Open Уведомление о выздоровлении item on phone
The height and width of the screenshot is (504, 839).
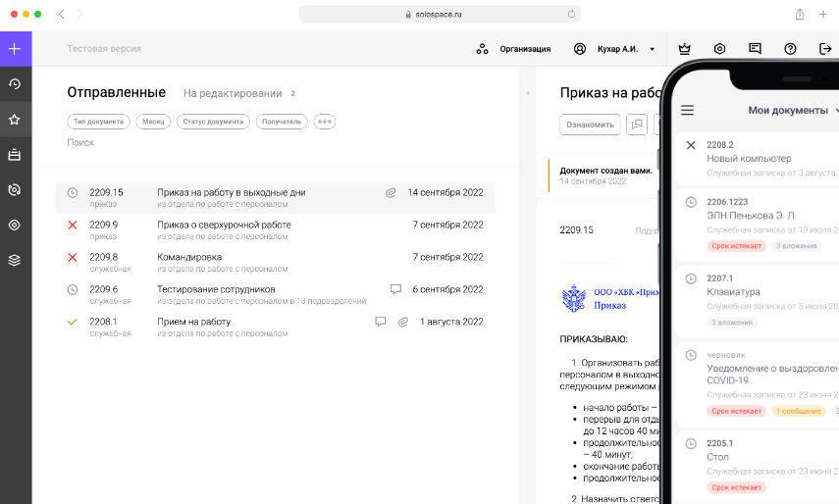(x=758, y=382)
